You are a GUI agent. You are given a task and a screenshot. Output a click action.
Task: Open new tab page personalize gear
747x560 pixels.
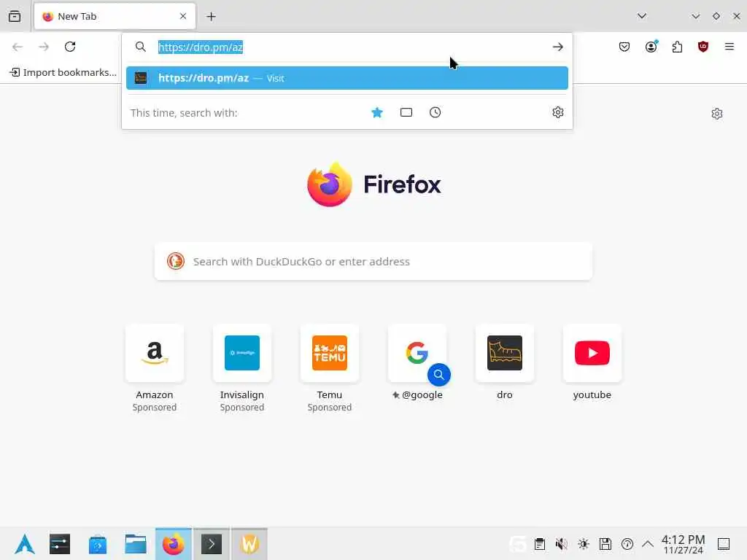716,113
